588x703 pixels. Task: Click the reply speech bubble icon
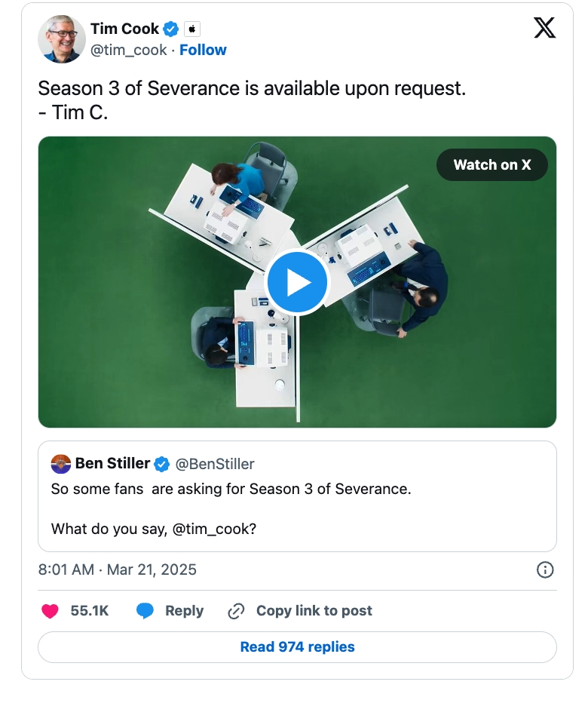(x=145, y=611)
